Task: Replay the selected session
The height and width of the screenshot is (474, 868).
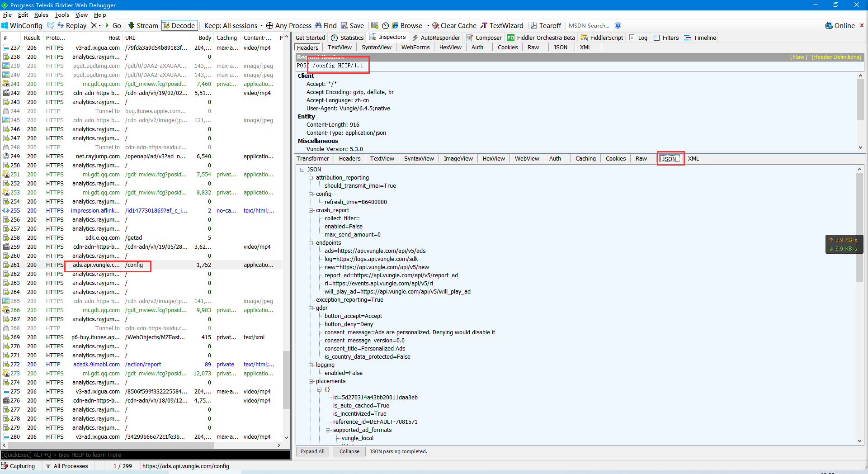Action: (x=72, y=26)
